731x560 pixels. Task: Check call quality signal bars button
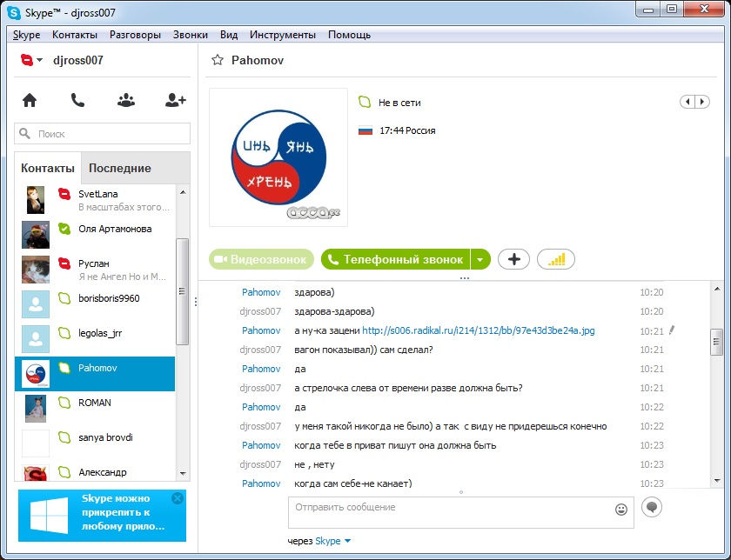(556, 259)
